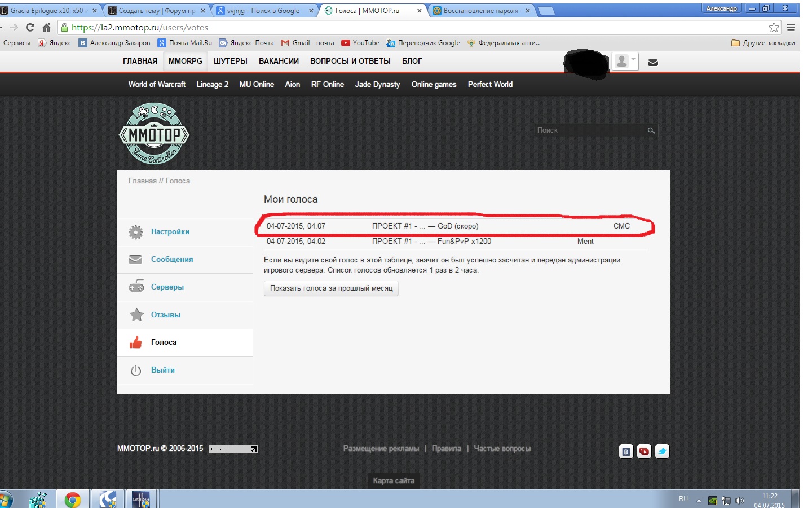Viewport: 812px width, 508px height.
Task: Click Показать голоса за прошлый месяц button
Action: (x=331, y=288)
